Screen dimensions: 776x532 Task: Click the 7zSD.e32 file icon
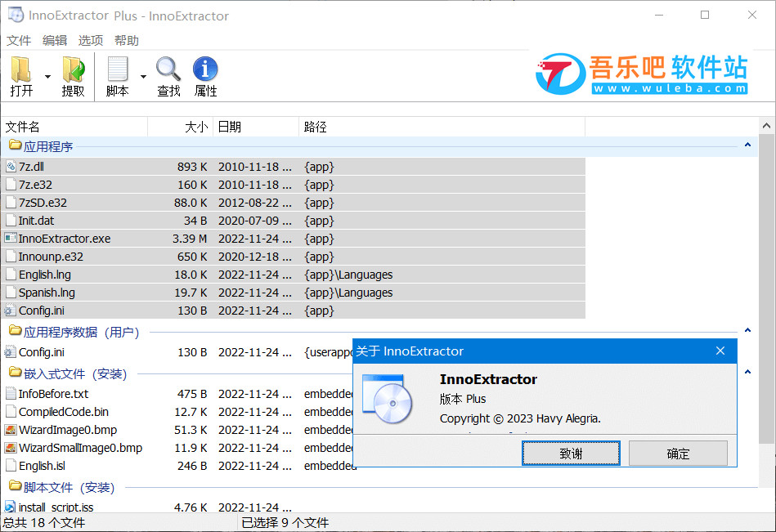11,203
